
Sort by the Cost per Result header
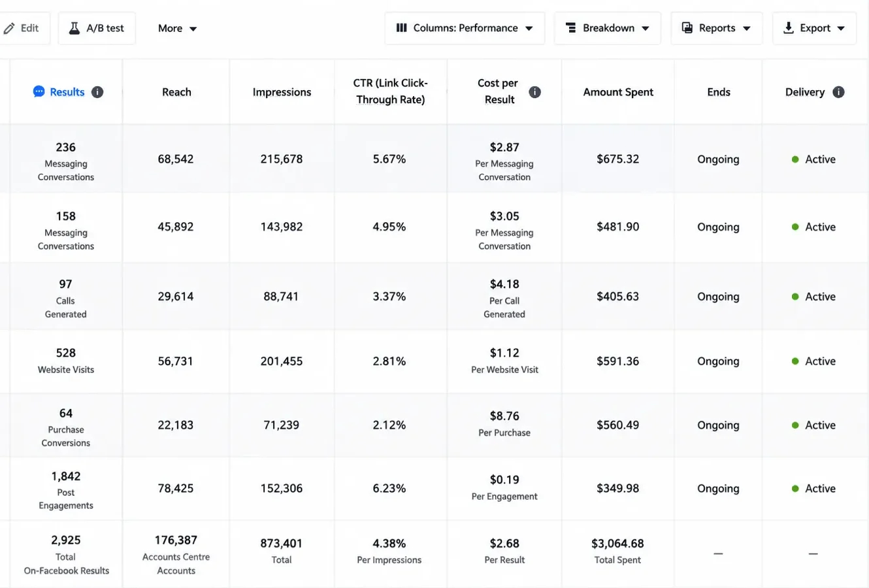(498, 91)
